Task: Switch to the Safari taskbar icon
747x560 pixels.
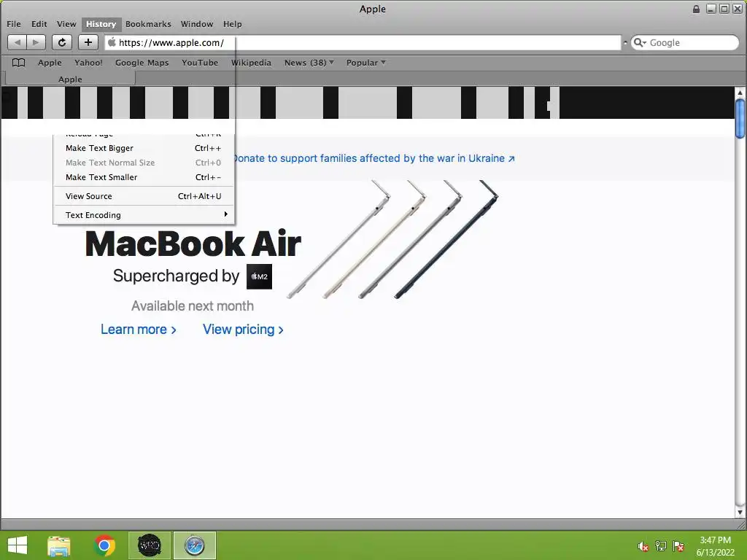Action: [194, 545]
